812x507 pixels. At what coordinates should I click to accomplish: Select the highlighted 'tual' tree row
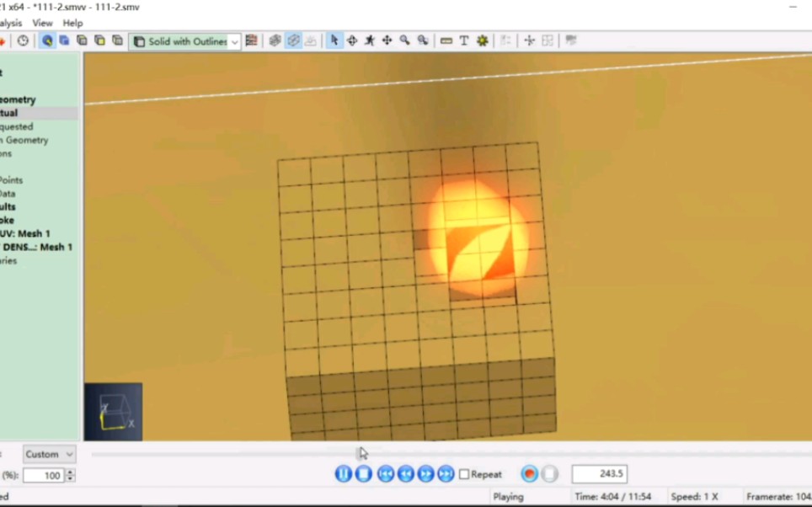39,113
